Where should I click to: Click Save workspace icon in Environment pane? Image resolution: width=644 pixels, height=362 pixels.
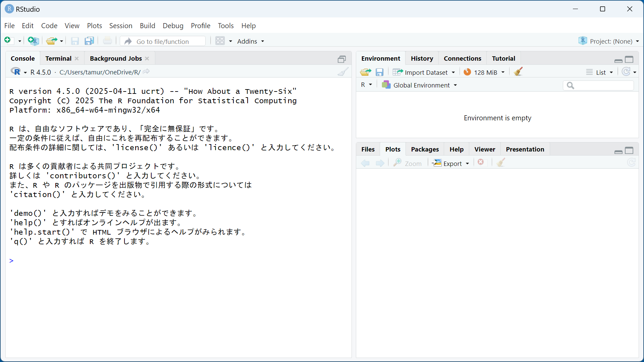click(x=379, y=72)
